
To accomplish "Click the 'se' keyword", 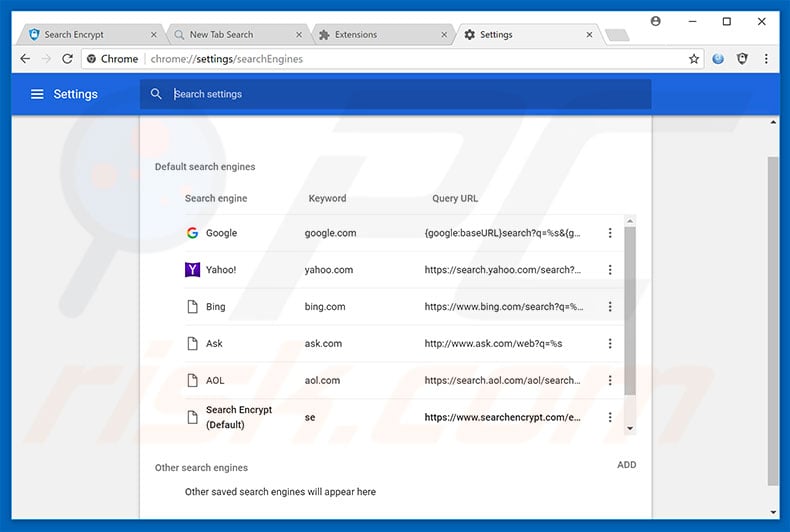I will [310, 417].
